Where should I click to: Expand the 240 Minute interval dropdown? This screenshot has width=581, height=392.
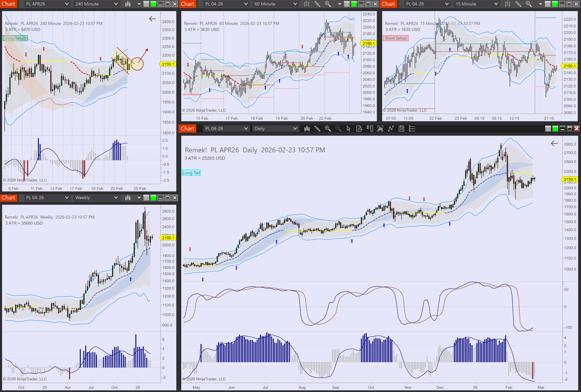click(116, 4)
